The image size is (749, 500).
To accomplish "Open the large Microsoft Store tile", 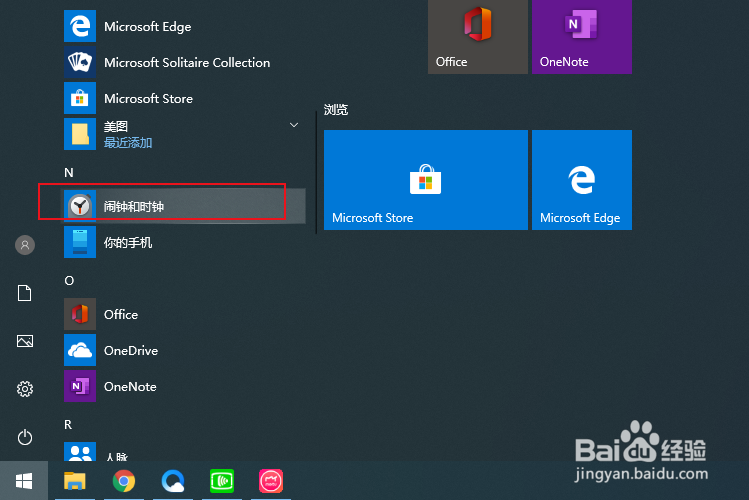I will 426,180.
